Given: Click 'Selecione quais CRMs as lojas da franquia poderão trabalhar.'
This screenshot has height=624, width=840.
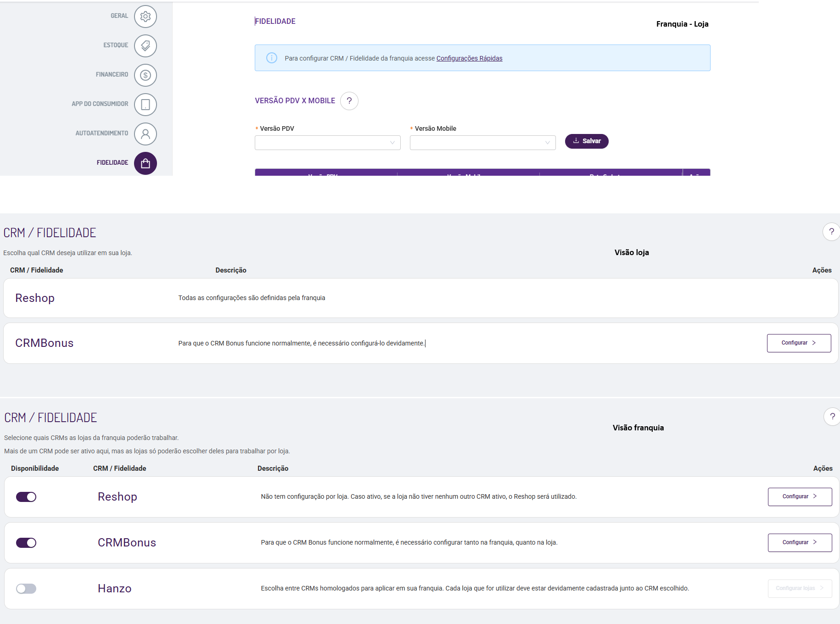Looking at the screenshot, I should 91,438.
